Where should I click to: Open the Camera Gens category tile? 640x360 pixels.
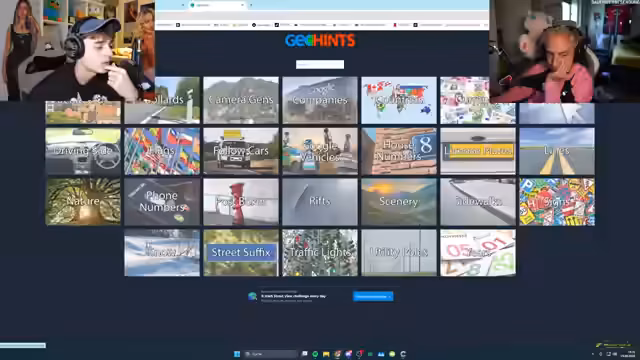pos(241,100)
